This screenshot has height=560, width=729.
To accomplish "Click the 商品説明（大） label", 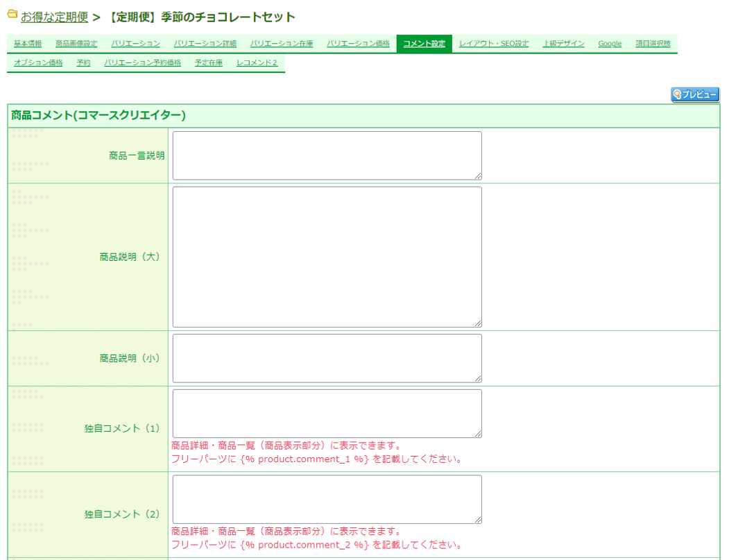I will click(130, 257).
